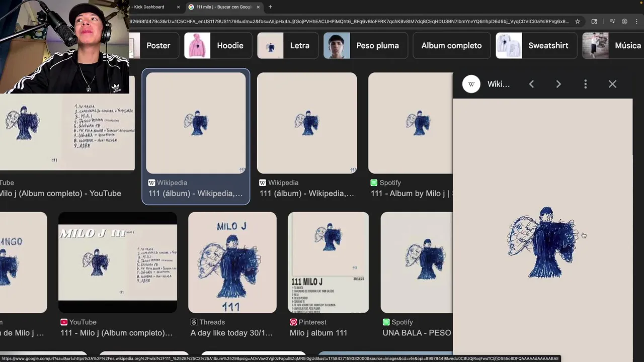
Task: Click Wikipedia source icon on highlighted result
Action: [151, 183]
